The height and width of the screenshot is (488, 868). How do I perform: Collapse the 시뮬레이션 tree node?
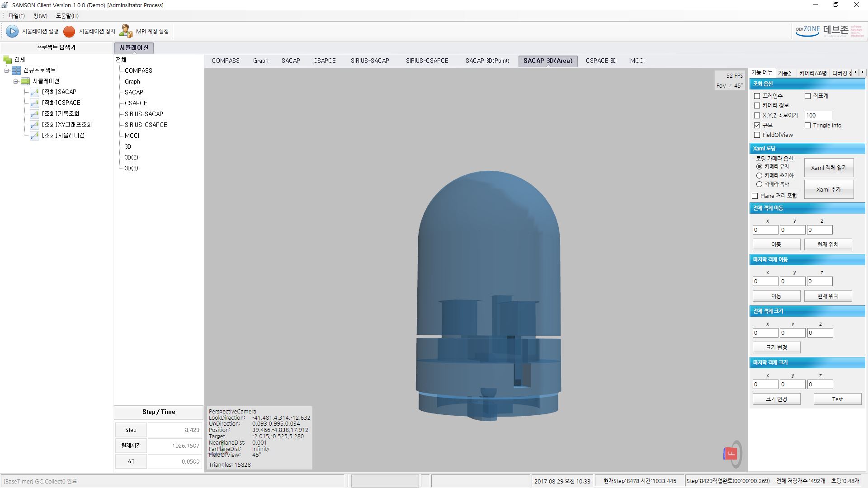click(16, 81)
